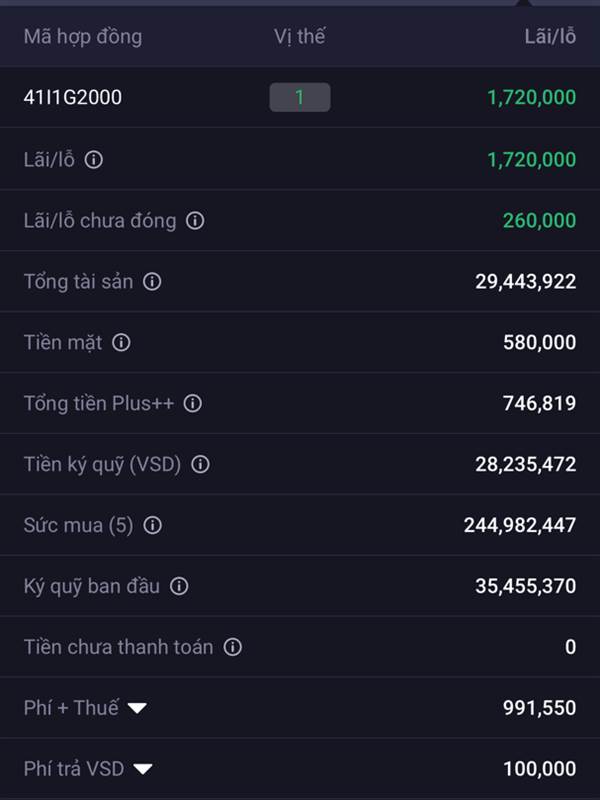The height and width of the screenshot is (800, 600).
Task: Tap info icon beside Tổng tài sản
Action: 152,282
